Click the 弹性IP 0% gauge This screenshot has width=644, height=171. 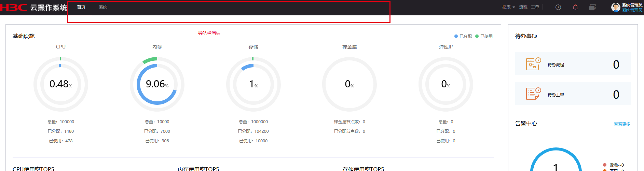tap(446, 84)
